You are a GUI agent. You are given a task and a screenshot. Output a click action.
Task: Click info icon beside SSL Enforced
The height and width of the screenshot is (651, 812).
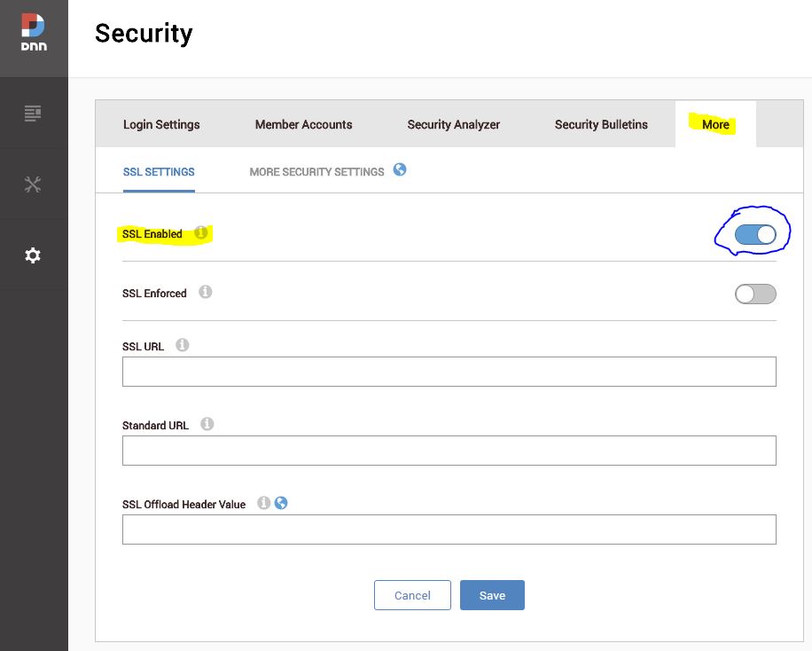pyautogui.click(x=206, y=292)
